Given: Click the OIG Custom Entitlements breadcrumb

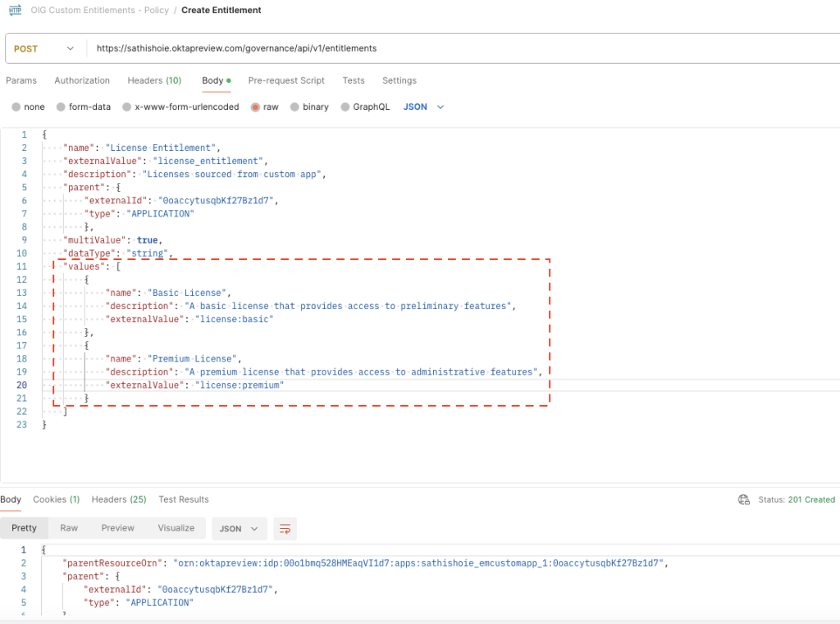Looking at the screenshot, I should [x=99, y=10].
